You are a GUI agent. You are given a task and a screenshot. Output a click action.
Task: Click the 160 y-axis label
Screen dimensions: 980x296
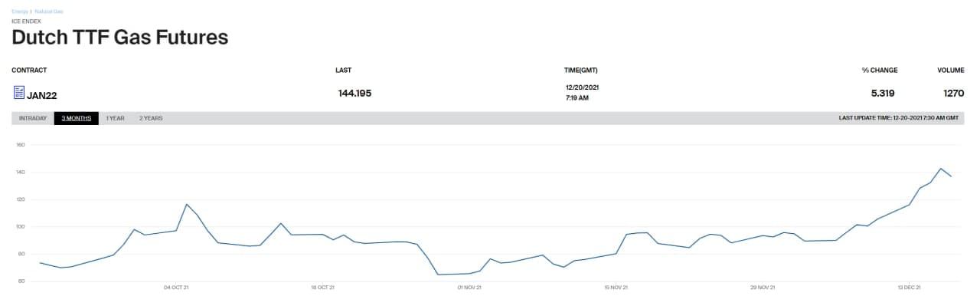tap(21, 145)
